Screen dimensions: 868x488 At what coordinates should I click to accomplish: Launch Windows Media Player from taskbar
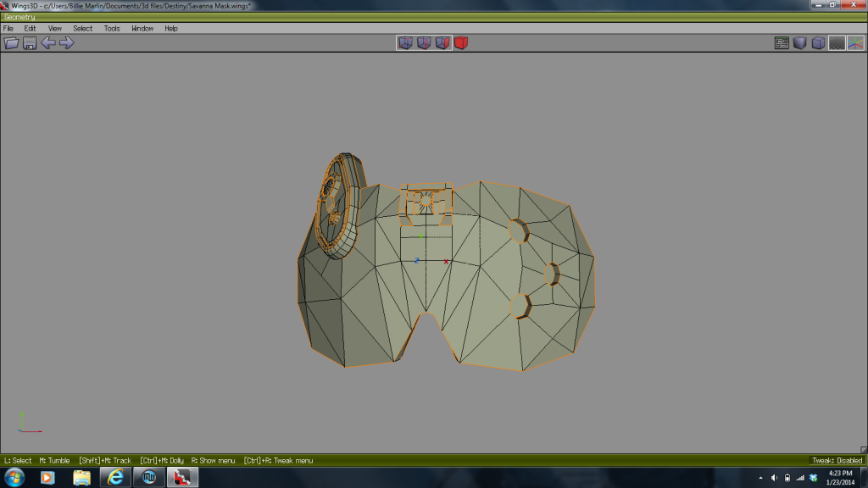(47, 478)
